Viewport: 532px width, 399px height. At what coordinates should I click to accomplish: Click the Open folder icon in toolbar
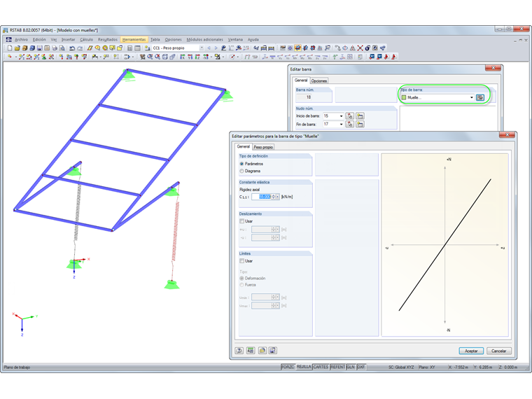click(x=17, y=48)
